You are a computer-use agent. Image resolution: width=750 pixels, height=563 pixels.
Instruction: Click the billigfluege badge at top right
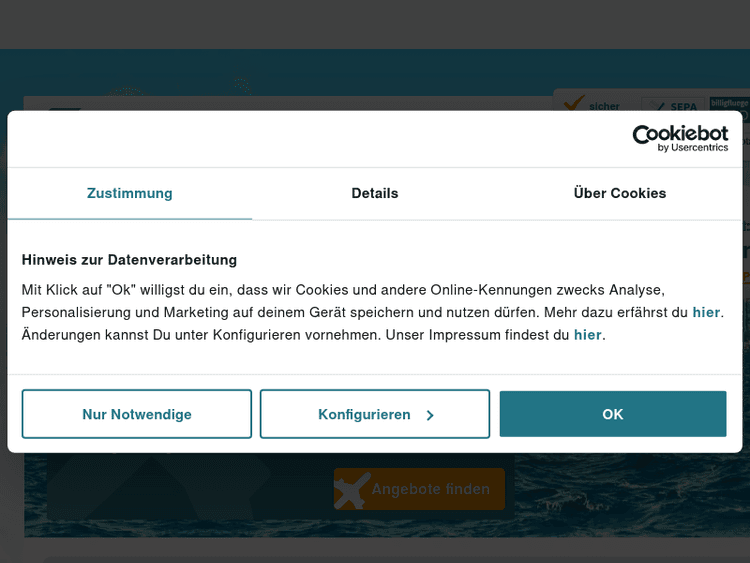(729, 103)
